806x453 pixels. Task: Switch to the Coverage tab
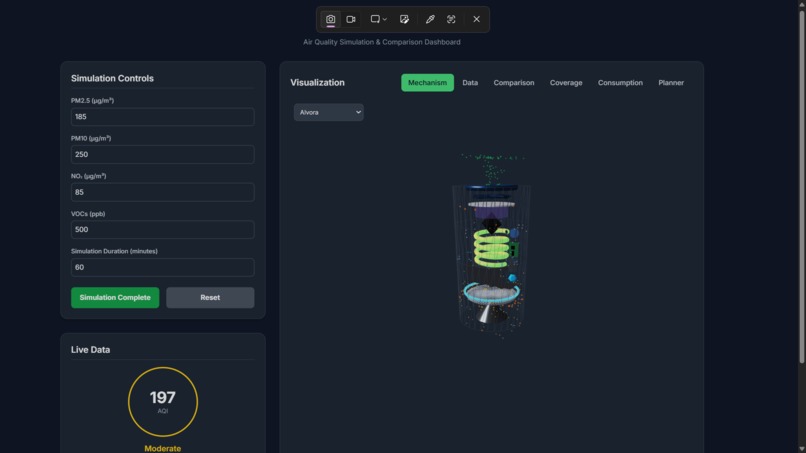coord(566,83)
